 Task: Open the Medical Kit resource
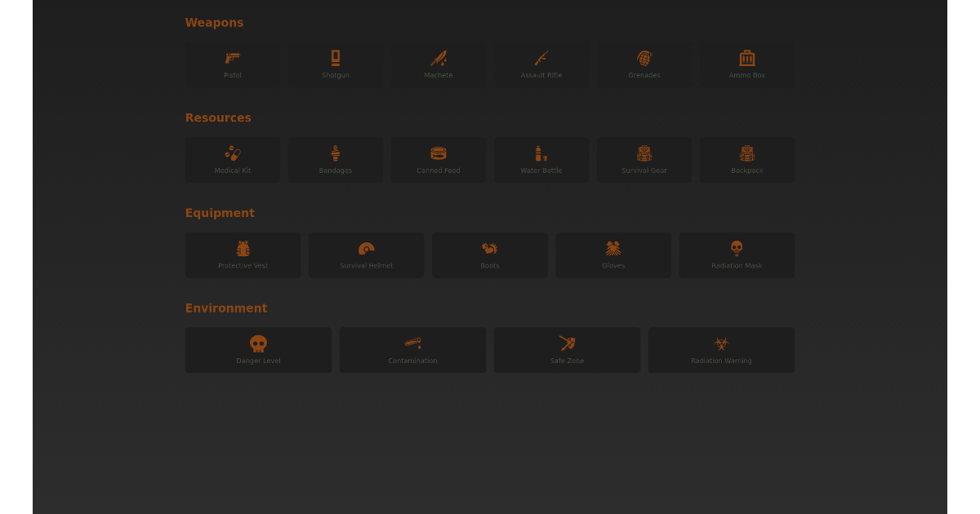pyautogui.click(x=232, y=160)
